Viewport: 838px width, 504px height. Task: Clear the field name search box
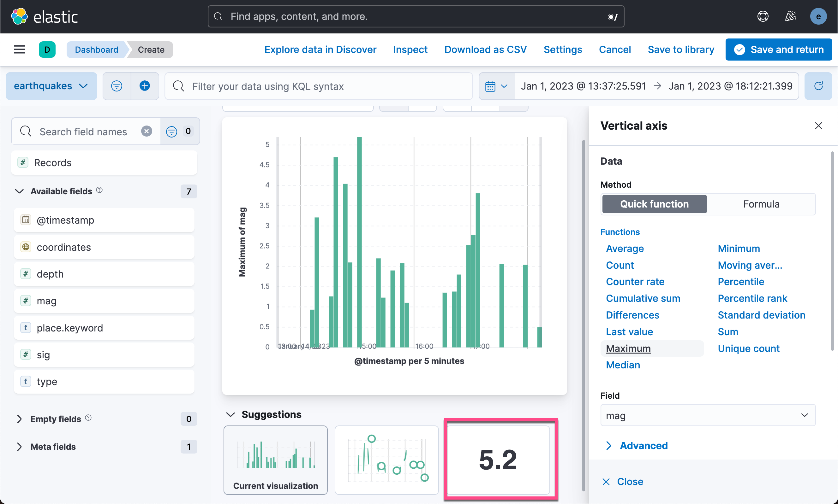[x=147, y=131]
